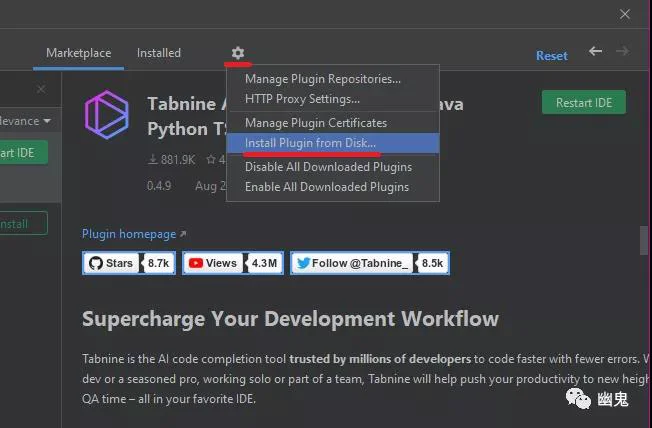Go forward with the right arrow icon

[x=622, y=51]
